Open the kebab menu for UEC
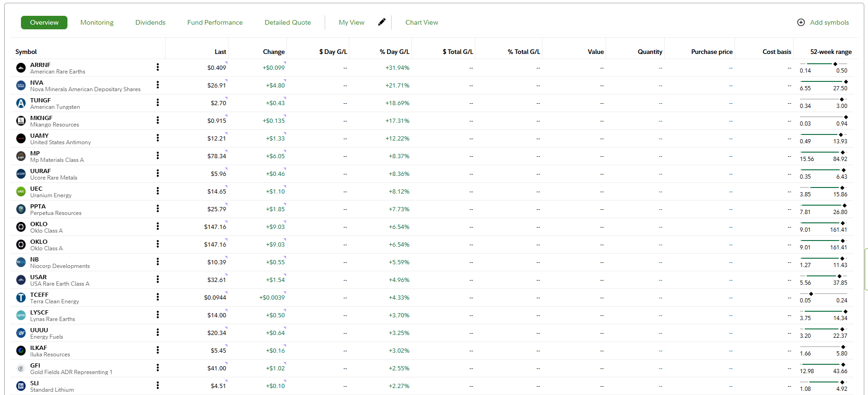This screenshot has width=868, height=395. point(158,191)
